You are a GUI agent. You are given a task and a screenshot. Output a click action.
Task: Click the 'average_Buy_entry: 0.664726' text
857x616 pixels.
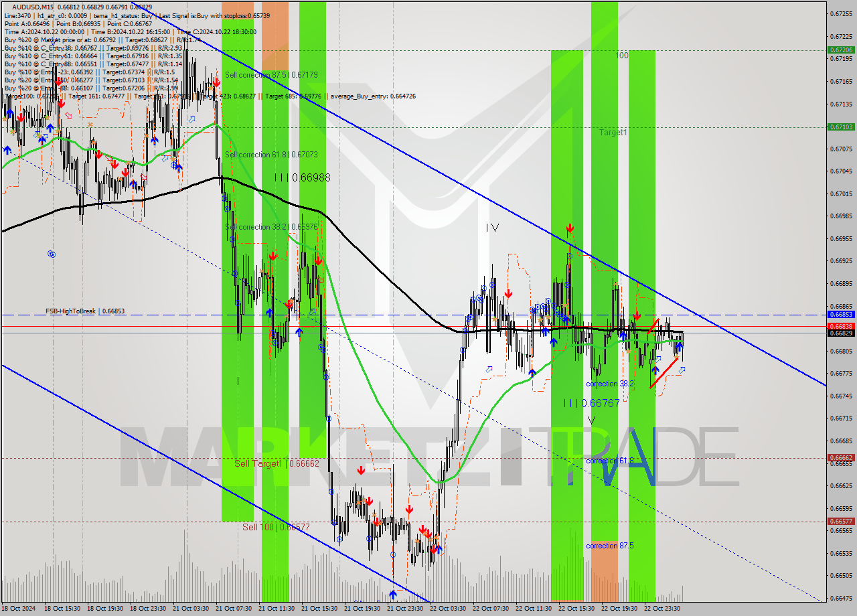click(x=372, y=96)
